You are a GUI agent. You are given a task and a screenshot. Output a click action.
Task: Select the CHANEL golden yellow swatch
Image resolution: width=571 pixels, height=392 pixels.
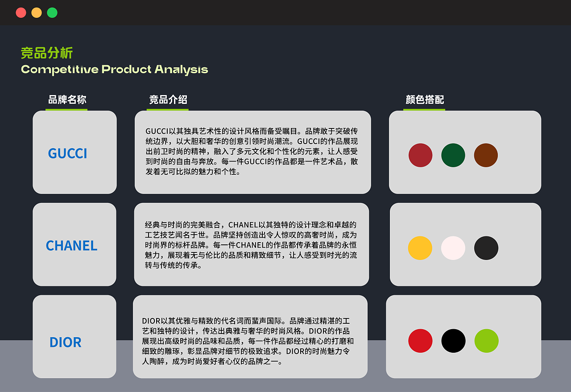(x=420, y=248)
